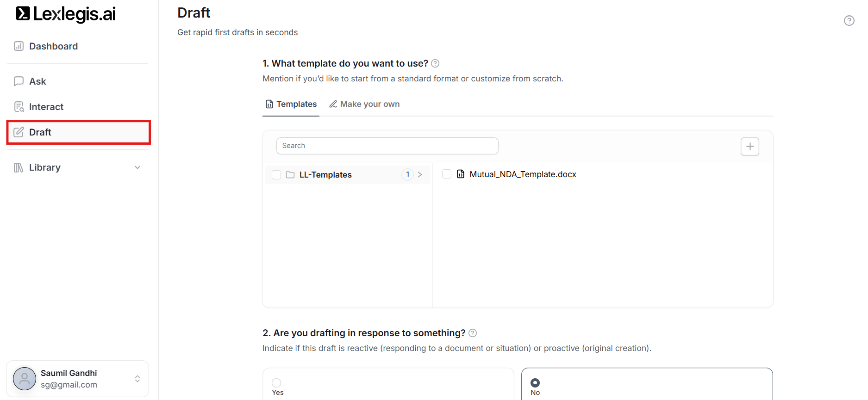The image size is (868, 400).
Task: Select the Yes radio option
Action: coord(276,383)
